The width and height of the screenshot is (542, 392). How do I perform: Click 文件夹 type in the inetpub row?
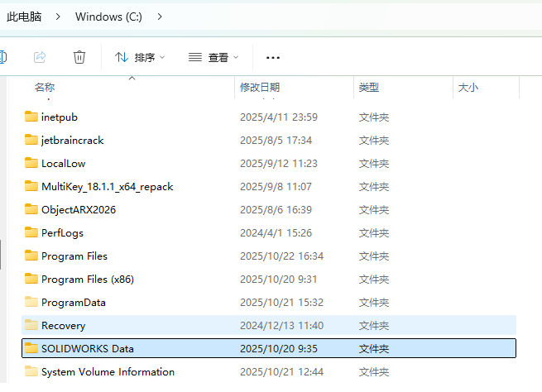[x=374, y=117]
